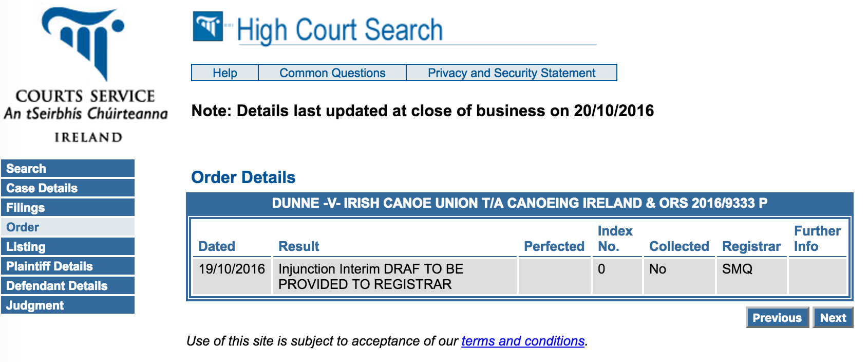
Task: Show Plaintiff Details
Action: [x=68, y=266]
